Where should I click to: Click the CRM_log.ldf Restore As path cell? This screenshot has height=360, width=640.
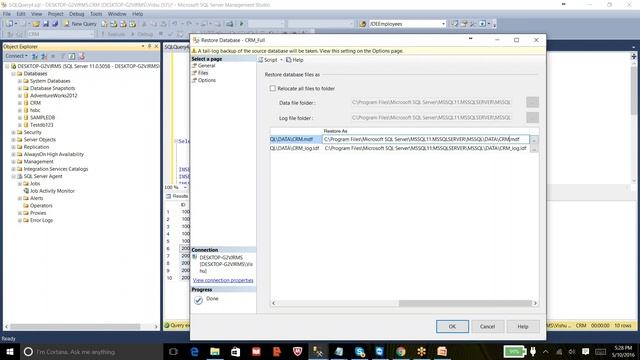pos(426,149)
